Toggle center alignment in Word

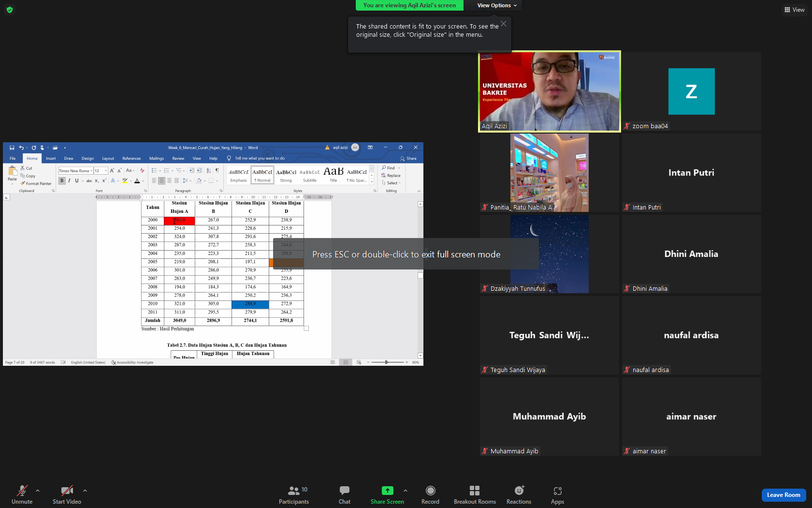point(161,181)
